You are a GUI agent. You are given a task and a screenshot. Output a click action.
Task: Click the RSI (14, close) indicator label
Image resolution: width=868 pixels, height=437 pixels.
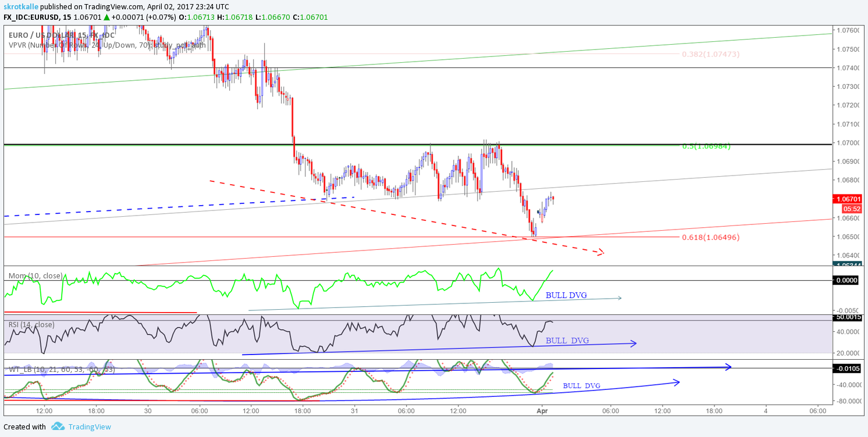coord(31,324)
